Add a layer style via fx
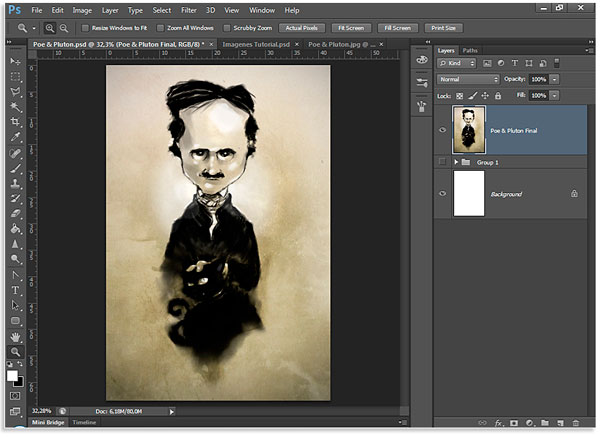 coord(499,423)
